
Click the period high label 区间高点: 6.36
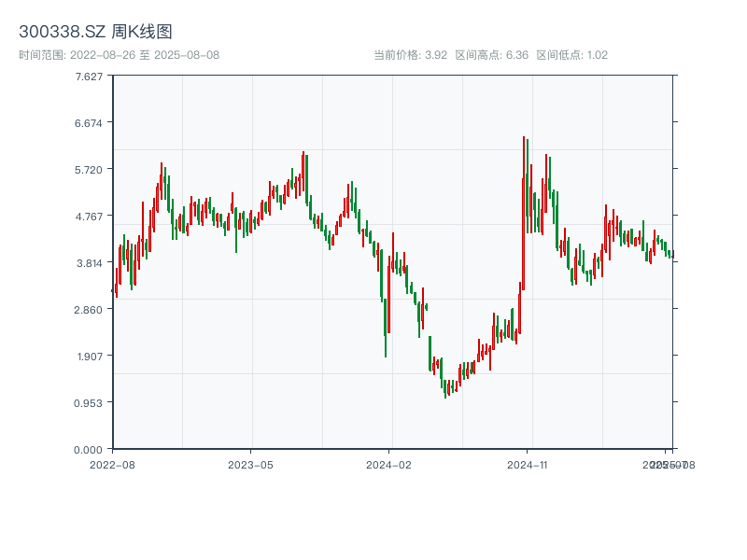492,55
